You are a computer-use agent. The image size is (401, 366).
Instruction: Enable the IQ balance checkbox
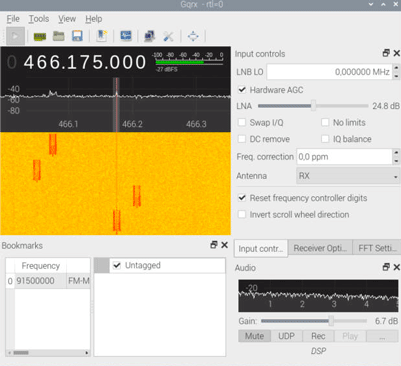[x=325, y=139]
